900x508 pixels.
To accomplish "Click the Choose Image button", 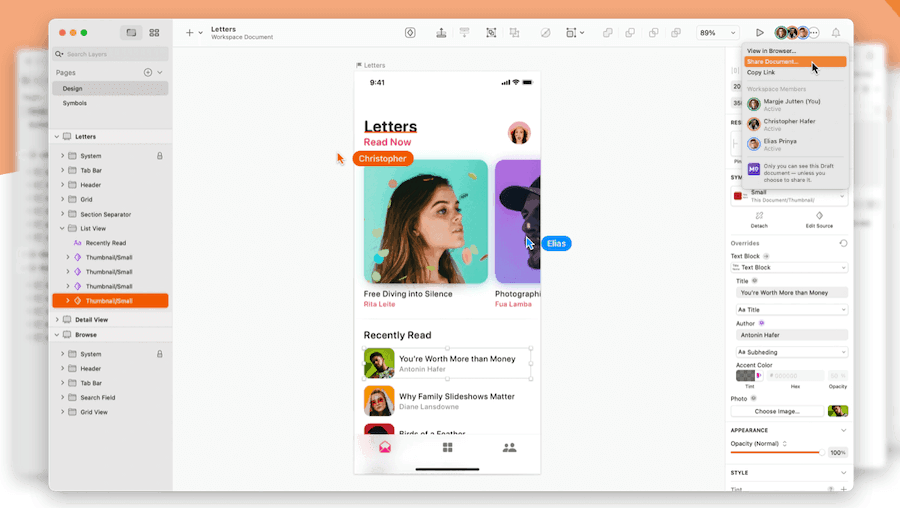I will [776, 411].
